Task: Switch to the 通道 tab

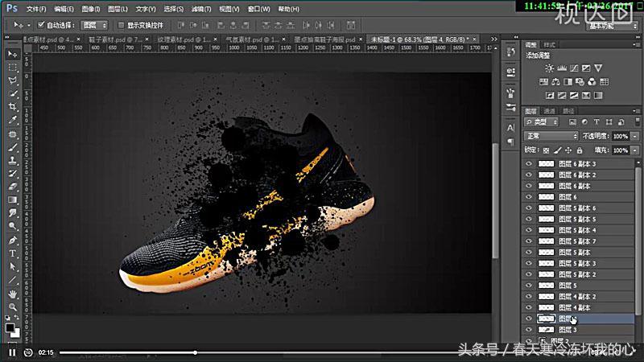Action: tap(550, 111)
